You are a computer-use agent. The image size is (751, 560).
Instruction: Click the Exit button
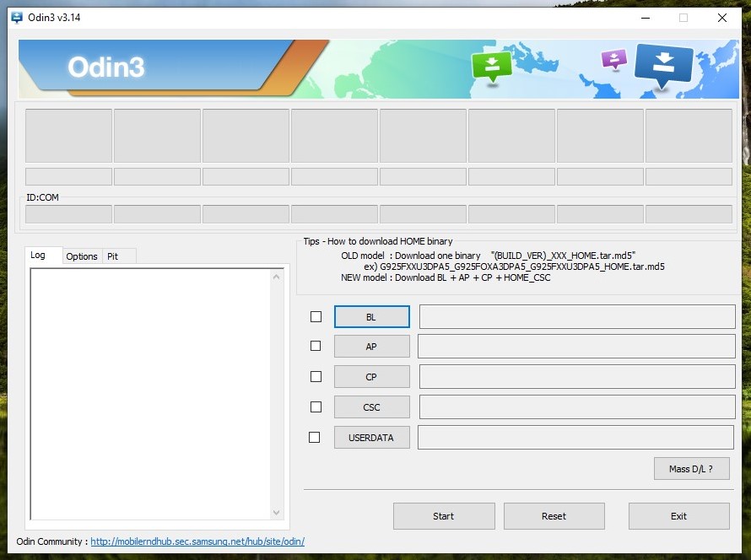click(679, 516)
